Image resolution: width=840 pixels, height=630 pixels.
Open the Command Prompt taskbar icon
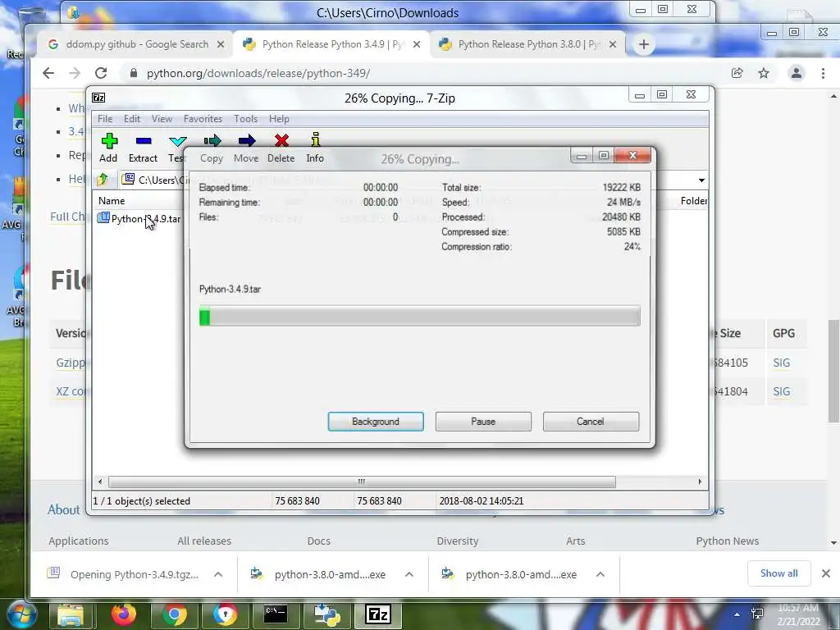(x=276, y=615)
